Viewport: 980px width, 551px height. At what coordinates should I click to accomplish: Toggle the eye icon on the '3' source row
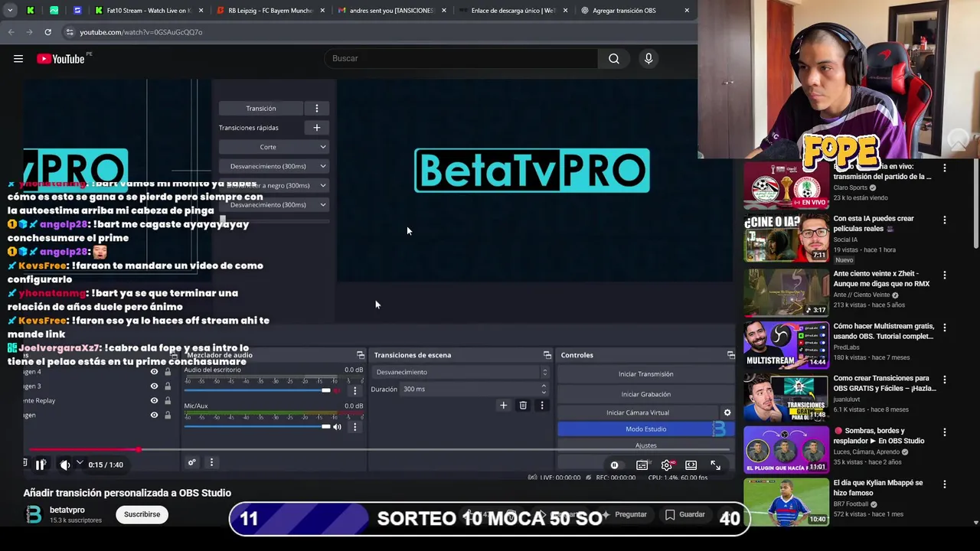[154, 386]
